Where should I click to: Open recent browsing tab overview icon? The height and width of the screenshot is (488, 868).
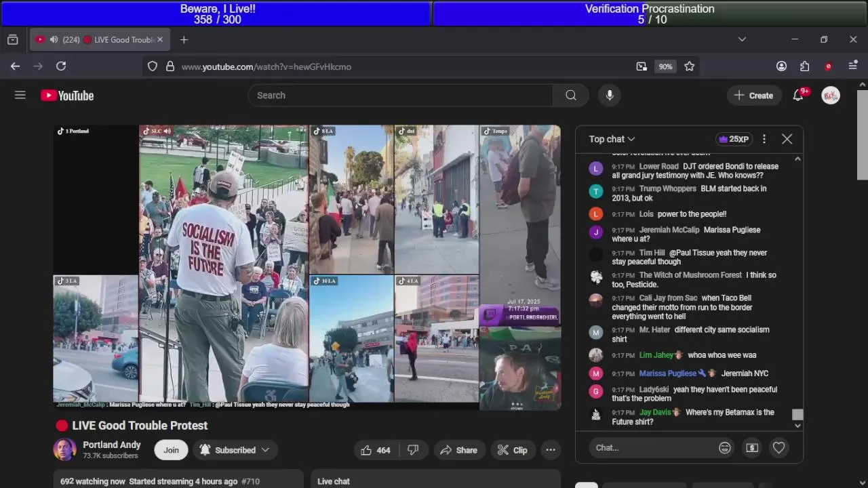[x=13, y=40]
